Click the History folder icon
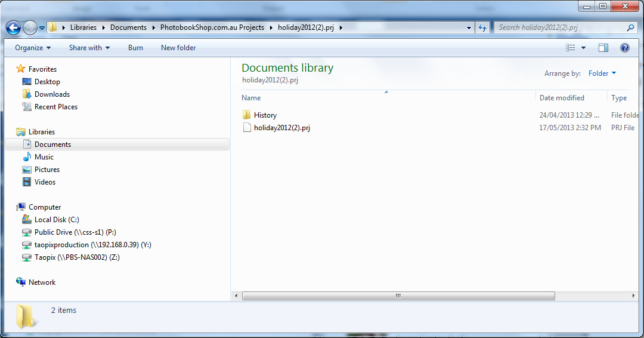This screenshot has width=644, height=338. point(246,115)
